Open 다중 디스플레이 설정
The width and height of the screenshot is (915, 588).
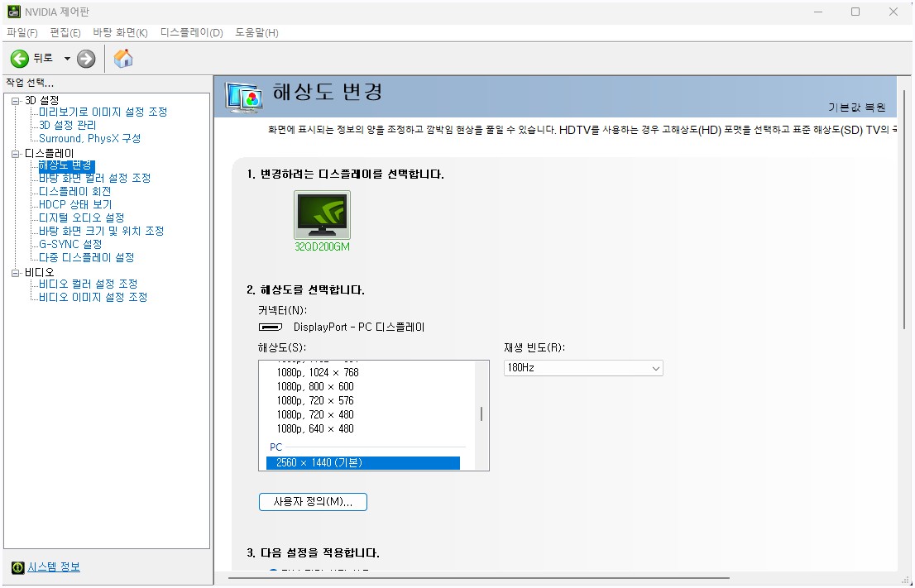(x=86, y=257)
